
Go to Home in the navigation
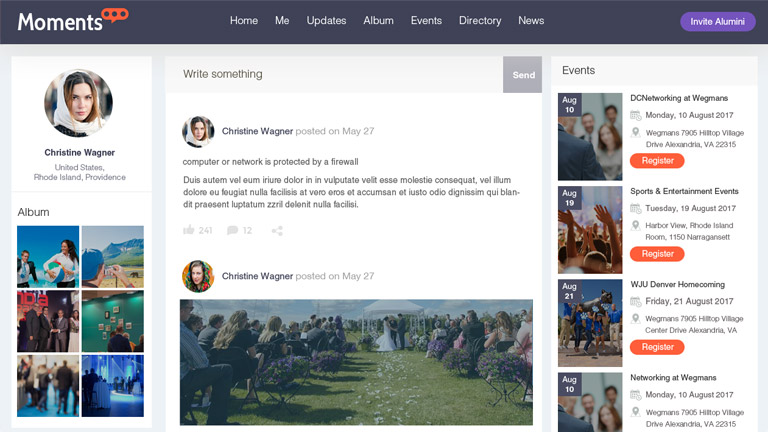244,21
